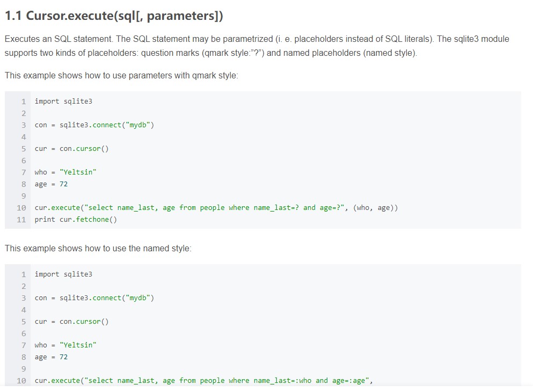Click cur.execute line with :who and :age
Screen dimensions: 533x392
203,381
